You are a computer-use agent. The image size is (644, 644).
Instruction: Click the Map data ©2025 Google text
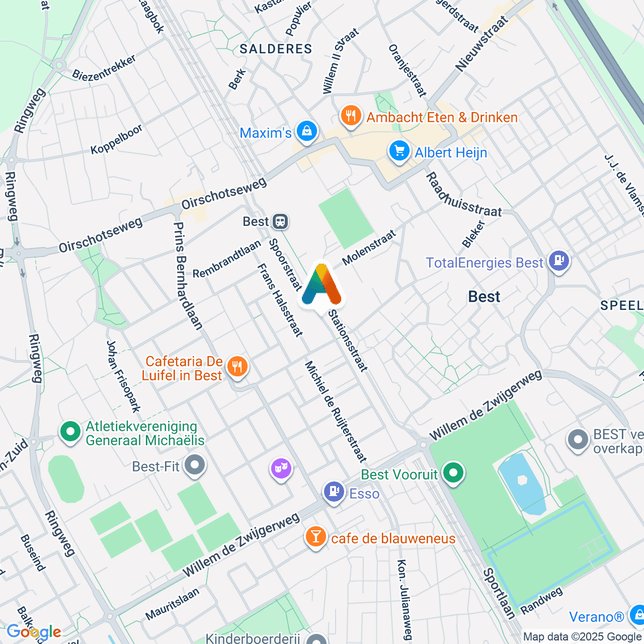(x=582, y=636)
